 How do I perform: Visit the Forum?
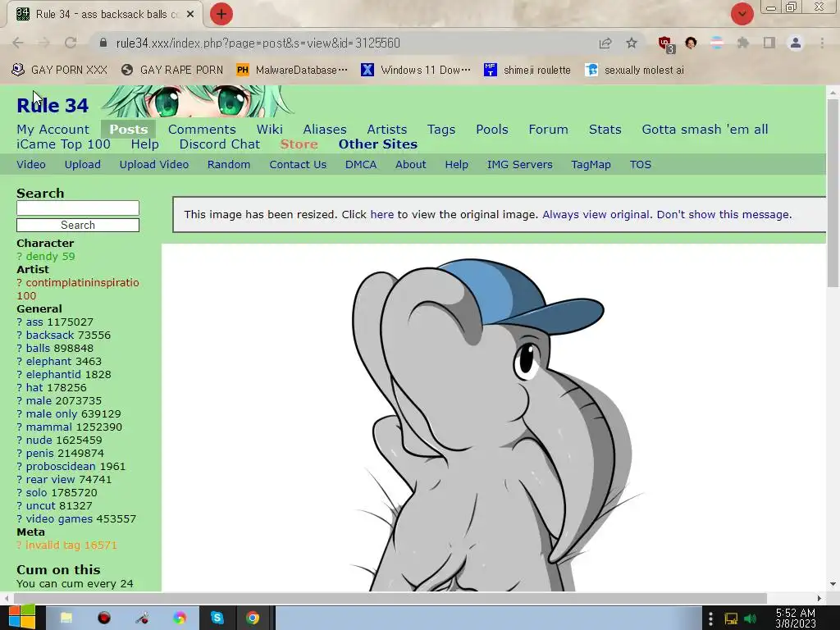click(x=548, y=129)
